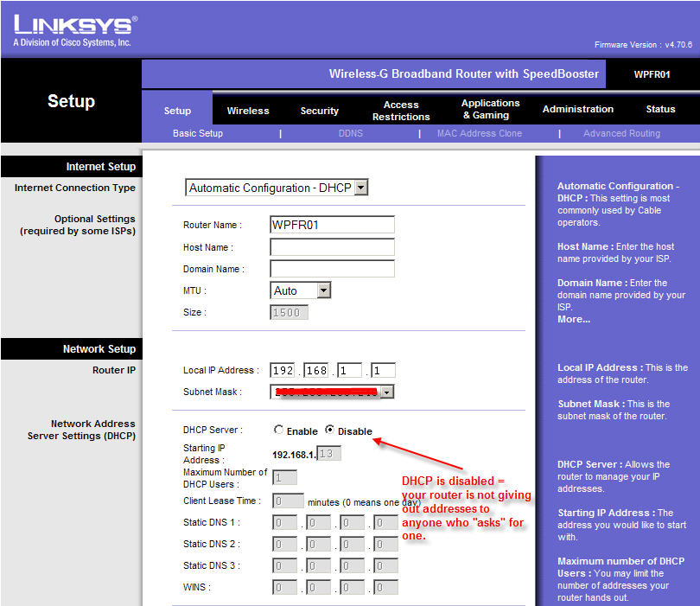Image resolution: width=700 pixels, height=606 pixels.
Task: Switch to the Wireless tab
Action: pyautogui.click(x=248, y=111)
